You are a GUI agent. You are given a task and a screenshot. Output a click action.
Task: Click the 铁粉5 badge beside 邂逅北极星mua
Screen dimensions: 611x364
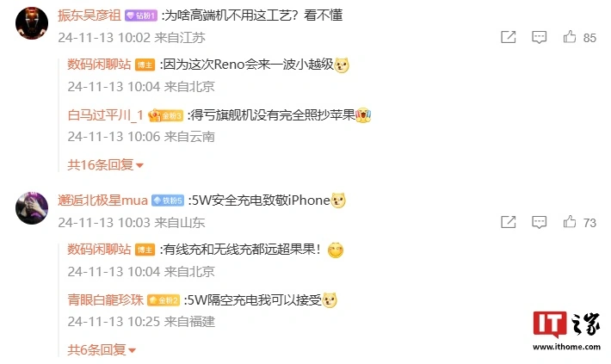click(168, 201)
